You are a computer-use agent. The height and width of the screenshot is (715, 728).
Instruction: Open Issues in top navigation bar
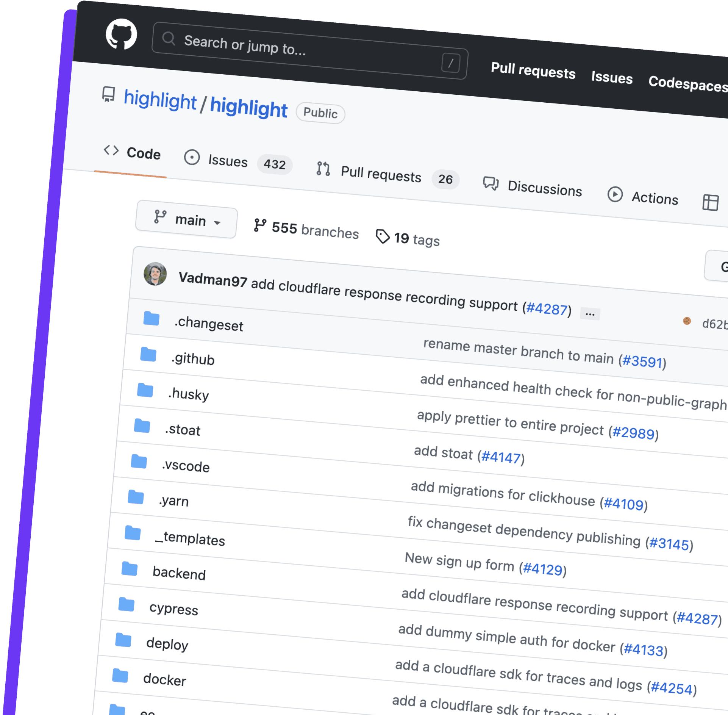[x=612, y=77]
